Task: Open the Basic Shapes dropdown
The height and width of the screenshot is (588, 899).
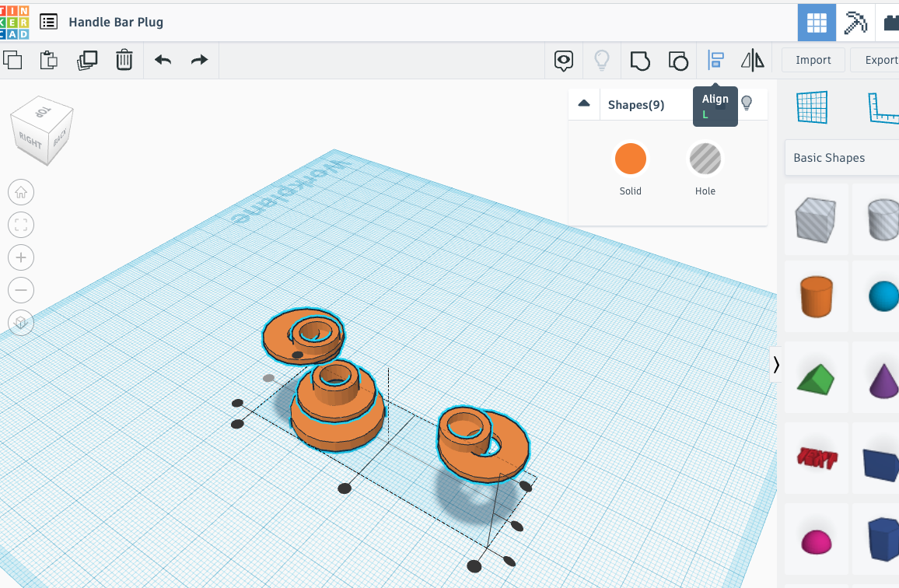Action: coord(841,158)
